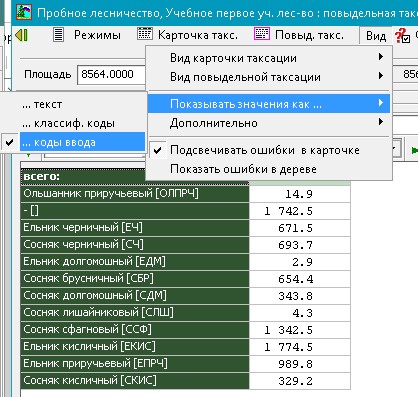This screenshot has width=418, height=397.
Task: Click the Площадь input field 8564.0000
Action: (112, 74)
